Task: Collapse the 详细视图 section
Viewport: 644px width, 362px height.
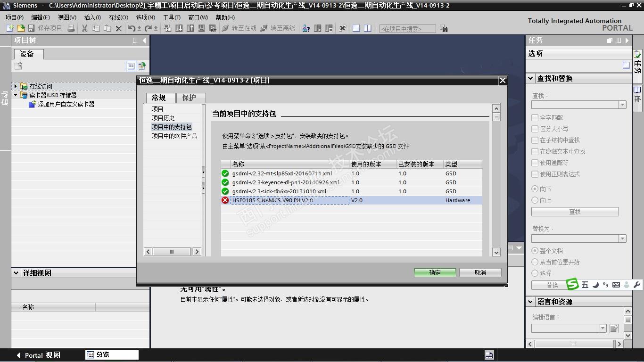Action: (x=16, y=273)
